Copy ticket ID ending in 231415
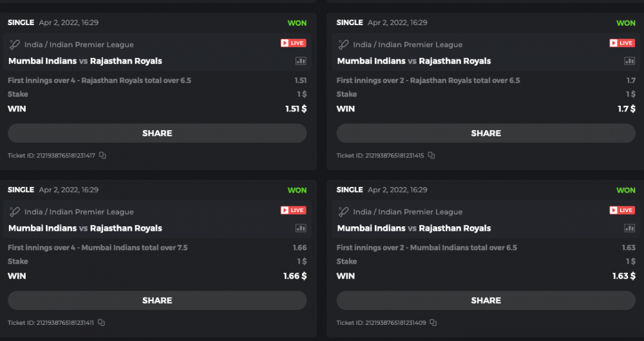This screenshot has height=341, width=644. [431, 155]
